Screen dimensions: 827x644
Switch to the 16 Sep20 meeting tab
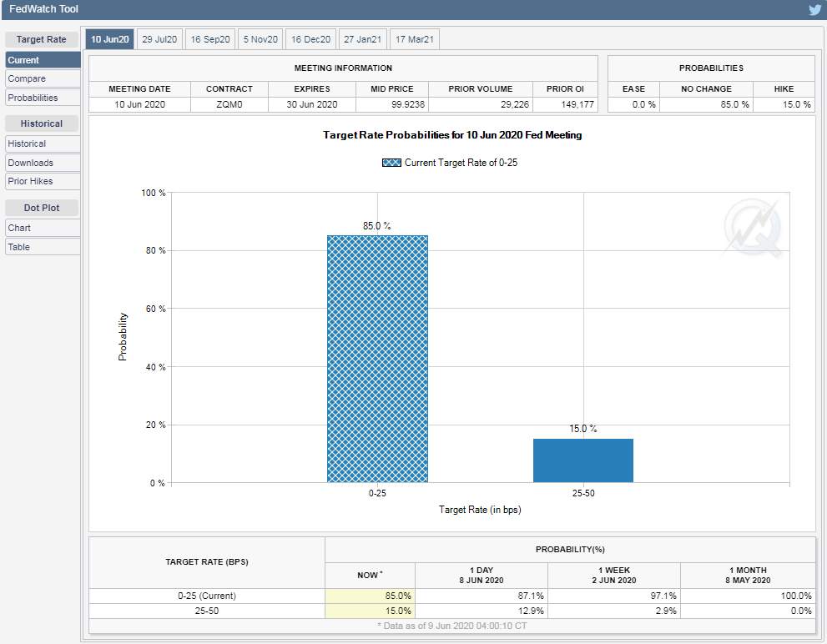pos(210,39)
